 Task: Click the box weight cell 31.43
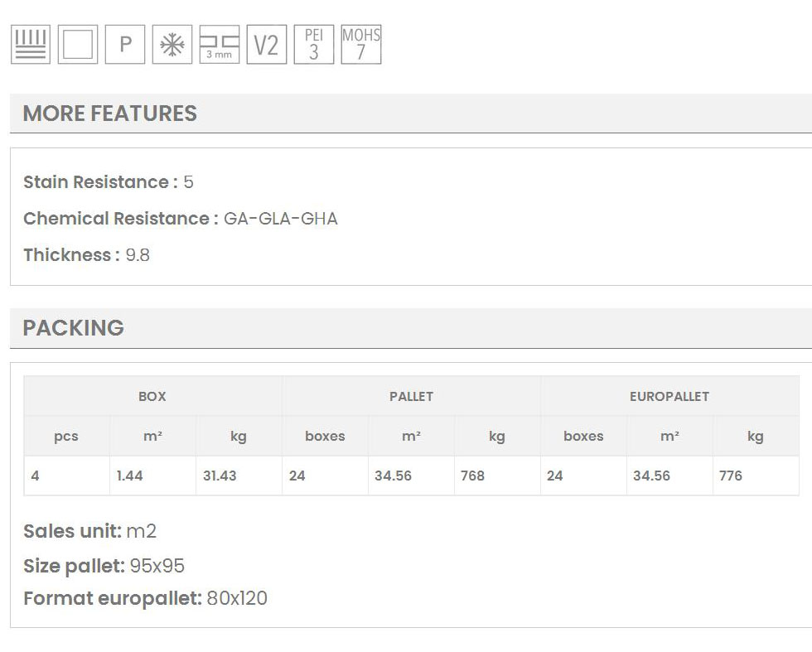click(220, 476)
